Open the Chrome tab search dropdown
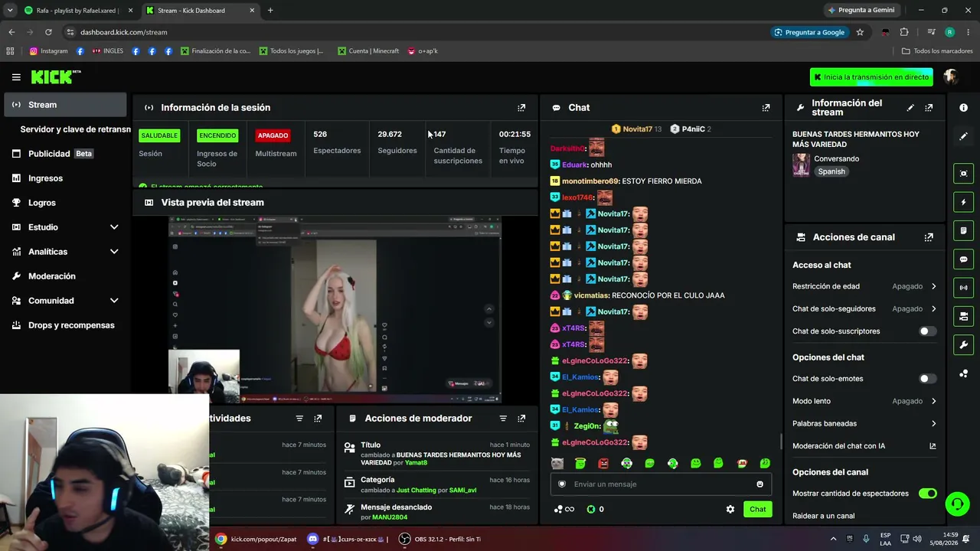The height and width of the screenshot is (551, 980). (x=10, y=10)
